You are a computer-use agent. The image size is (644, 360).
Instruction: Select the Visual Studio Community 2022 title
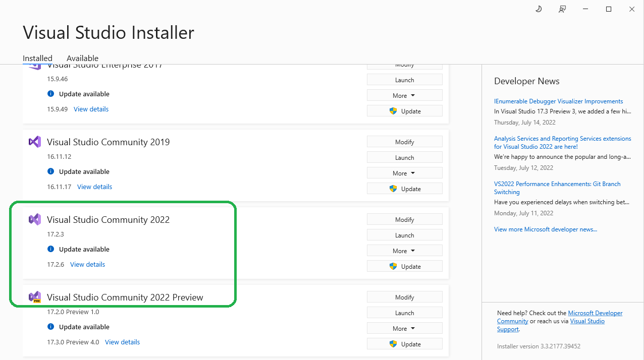(108, 219)
